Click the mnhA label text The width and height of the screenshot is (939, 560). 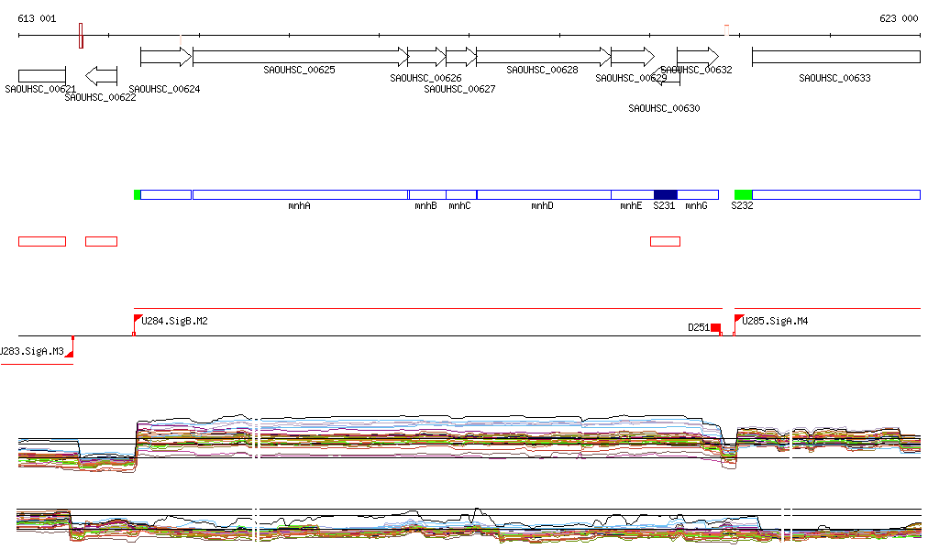tap(300, 206)
